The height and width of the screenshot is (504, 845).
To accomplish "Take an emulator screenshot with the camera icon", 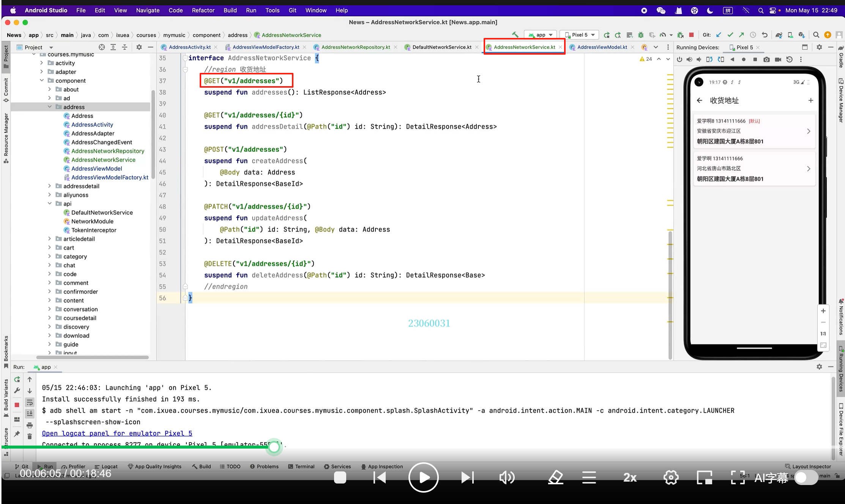I will pos(766,60).
